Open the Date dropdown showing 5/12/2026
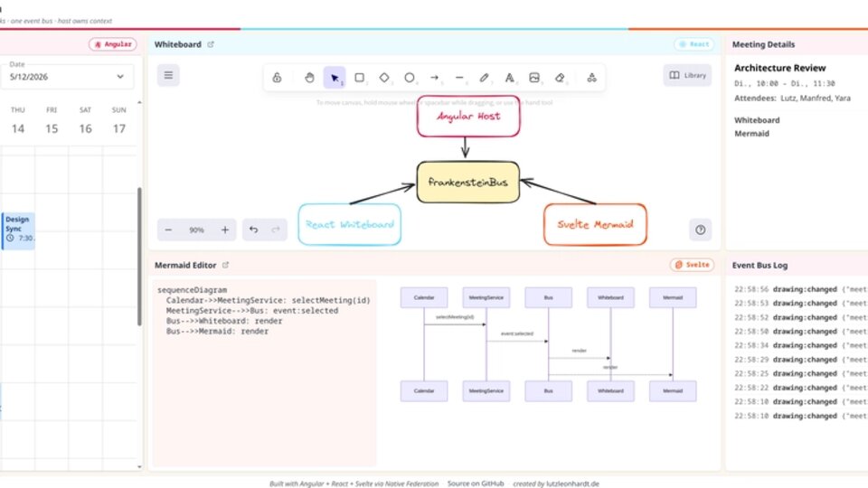Image resolution: width=868 pixels, height=488 pixels. pos(66,76)
